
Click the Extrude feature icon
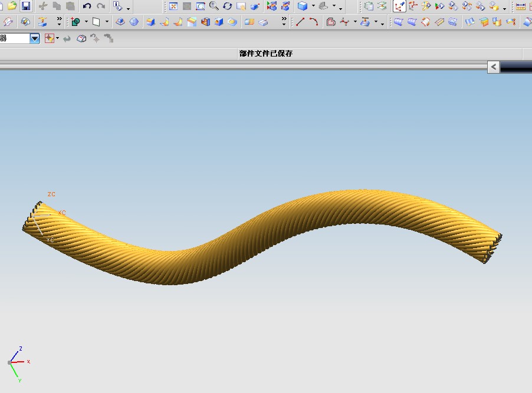click(150, 22)
